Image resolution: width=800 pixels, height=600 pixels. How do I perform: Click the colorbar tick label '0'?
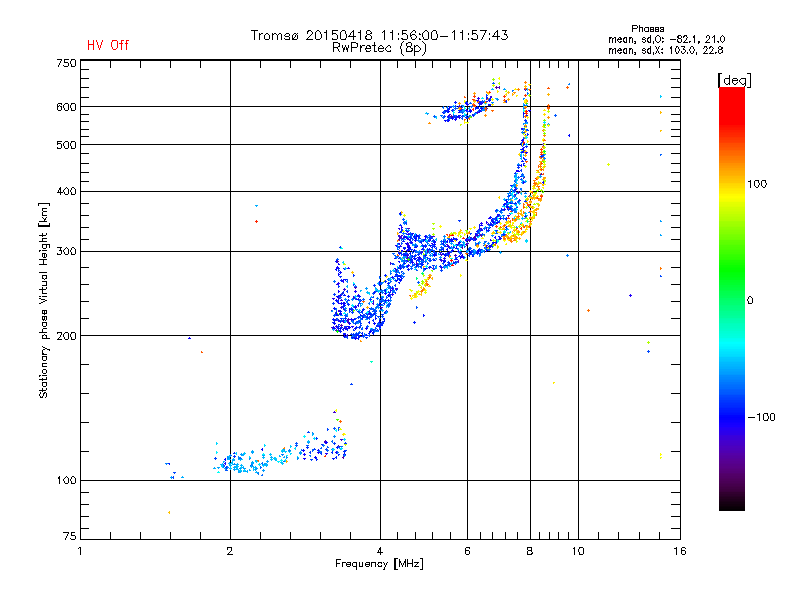click(x=750, y=301)
